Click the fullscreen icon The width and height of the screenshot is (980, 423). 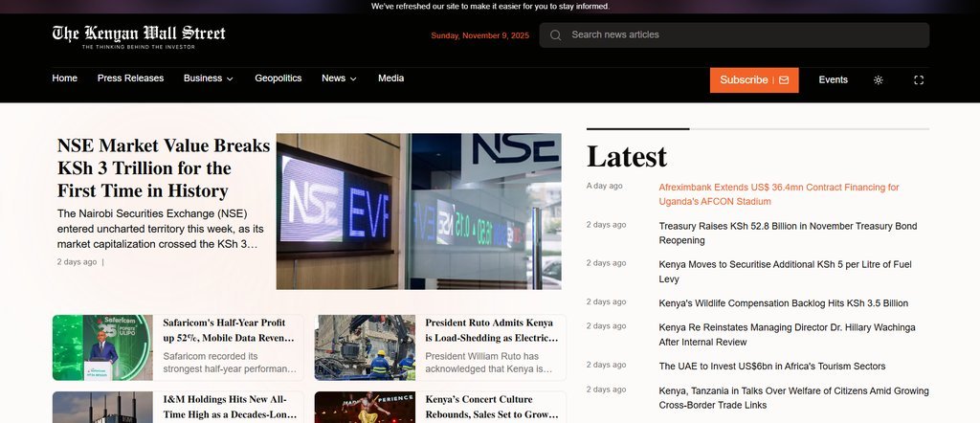[919, 80]
